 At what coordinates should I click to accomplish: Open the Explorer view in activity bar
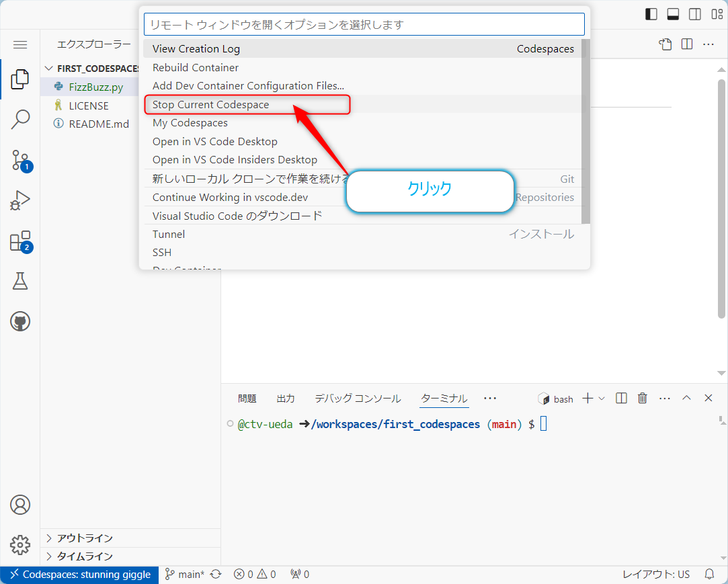(20, 79)
